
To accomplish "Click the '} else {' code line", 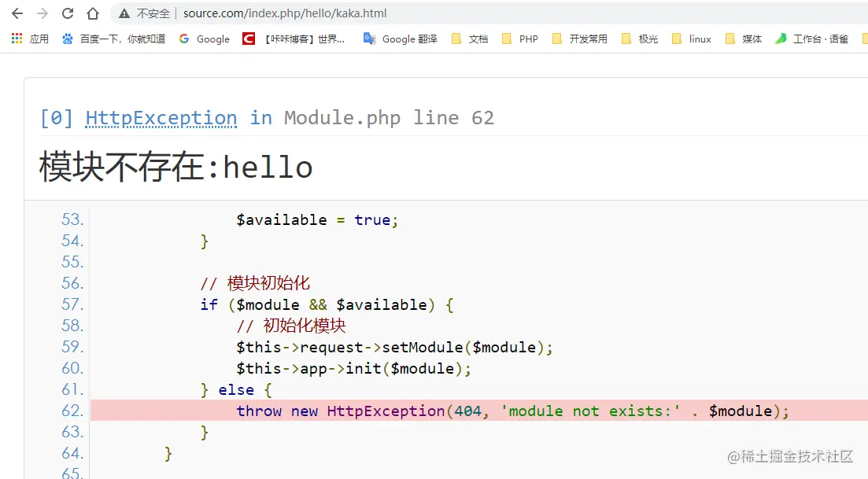I will (x=236, y=389).
